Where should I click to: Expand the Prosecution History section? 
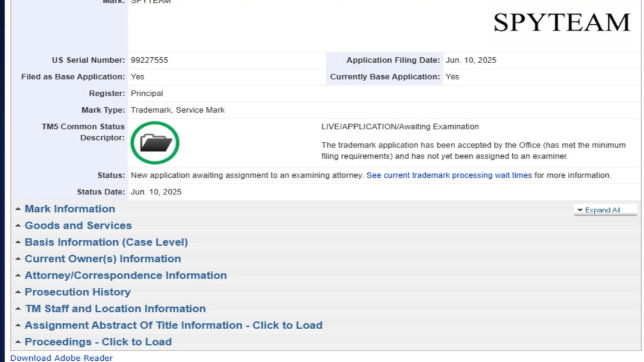click(77, 292)
